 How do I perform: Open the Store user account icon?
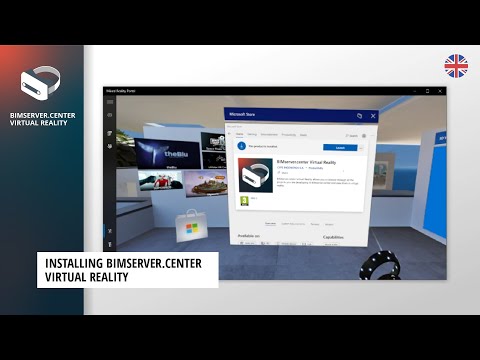coord(364,136)
